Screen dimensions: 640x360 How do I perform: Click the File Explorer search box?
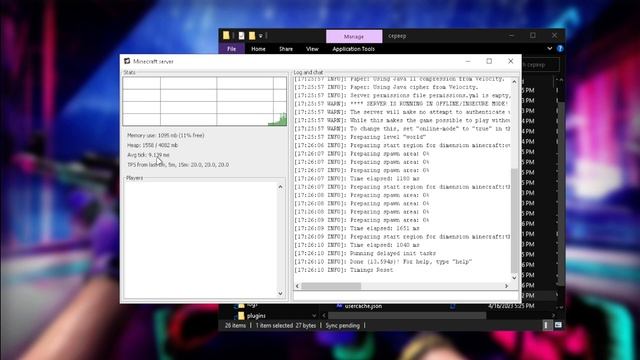[540, 64]
